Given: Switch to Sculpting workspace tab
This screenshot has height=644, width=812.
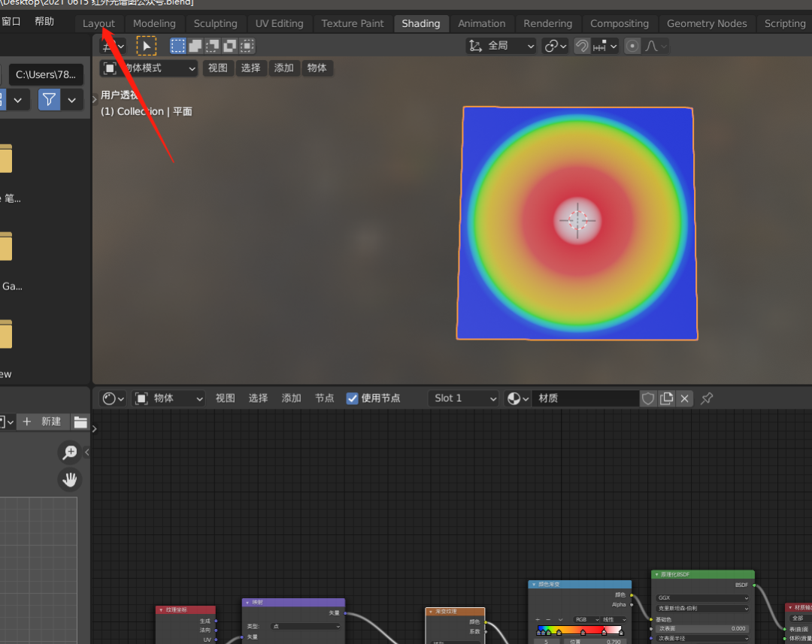Looking at the screenshot, I should [x=216, y=23].
